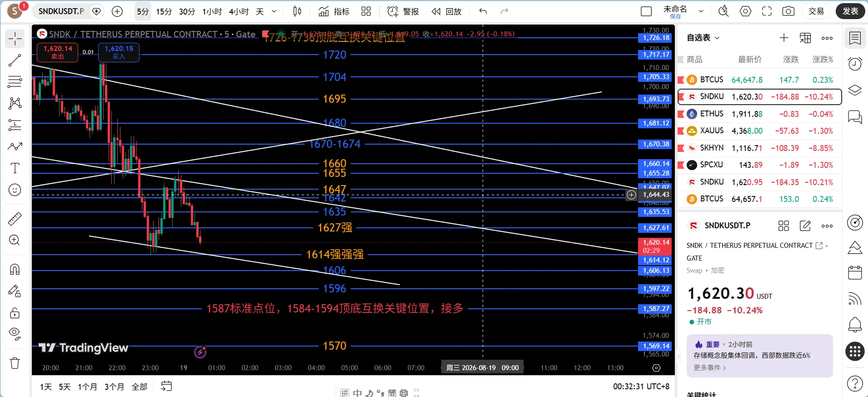The width and height of the screenshot is (868, 397).
Task: Select the ruler measure tool
Action: click(x=15, y=219)
